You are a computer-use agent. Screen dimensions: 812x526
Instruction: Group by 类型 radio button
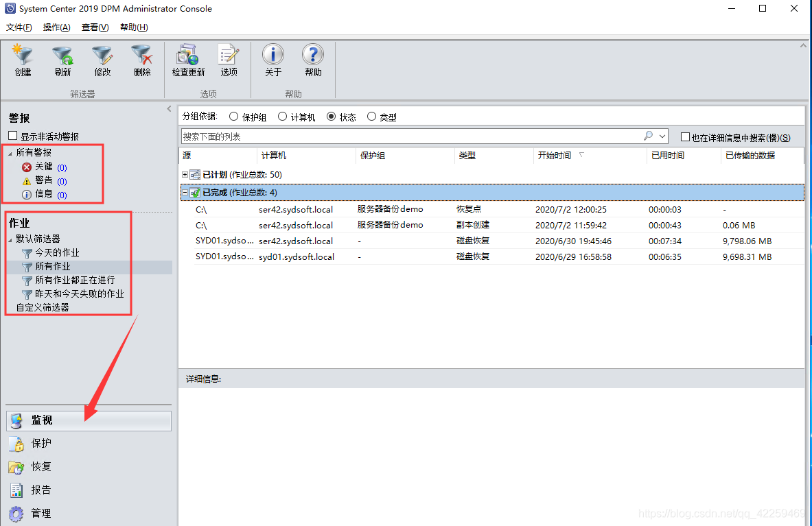pyautogui.click(x=371, y=117)
